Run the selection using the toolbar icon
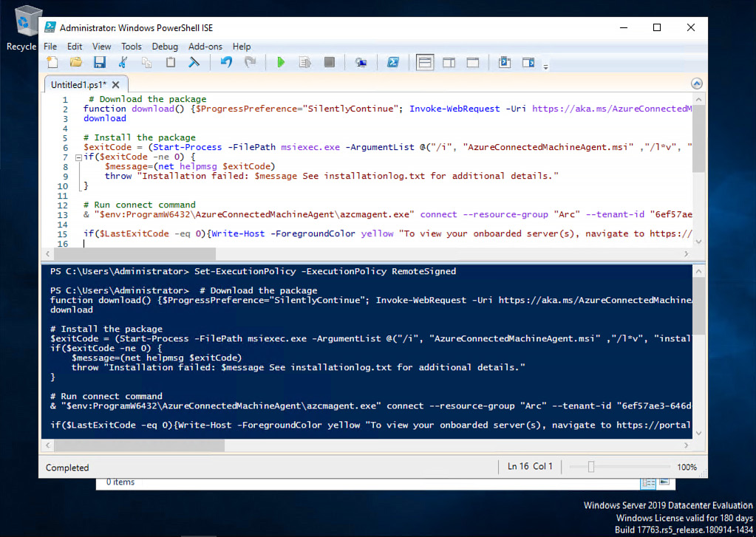 [304, 63]
